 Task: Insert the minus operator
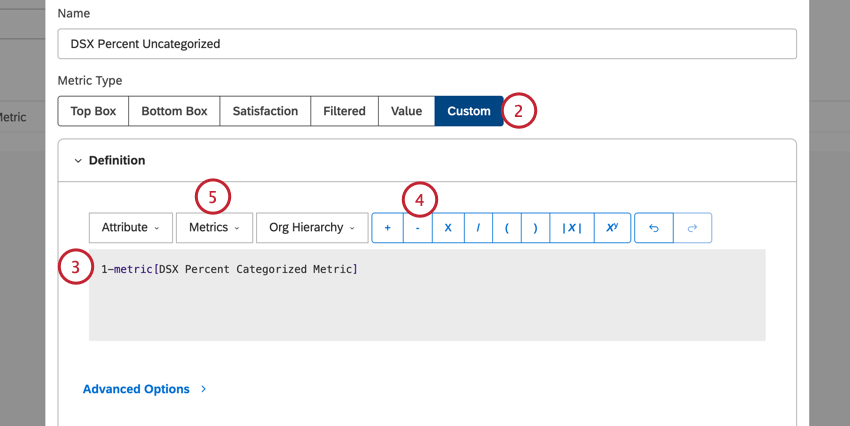[417, 228]
